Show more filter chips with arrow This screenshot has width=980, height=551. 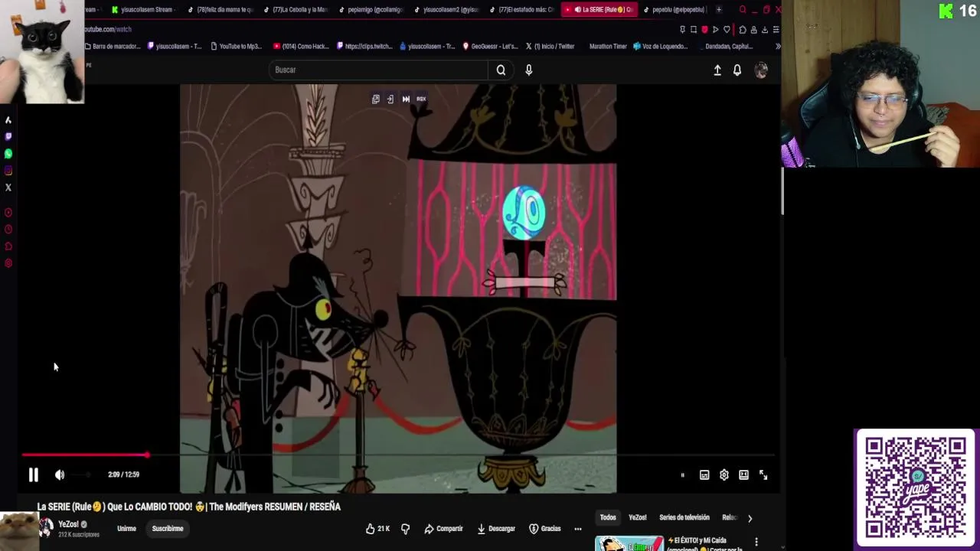(x=750, y=518)
